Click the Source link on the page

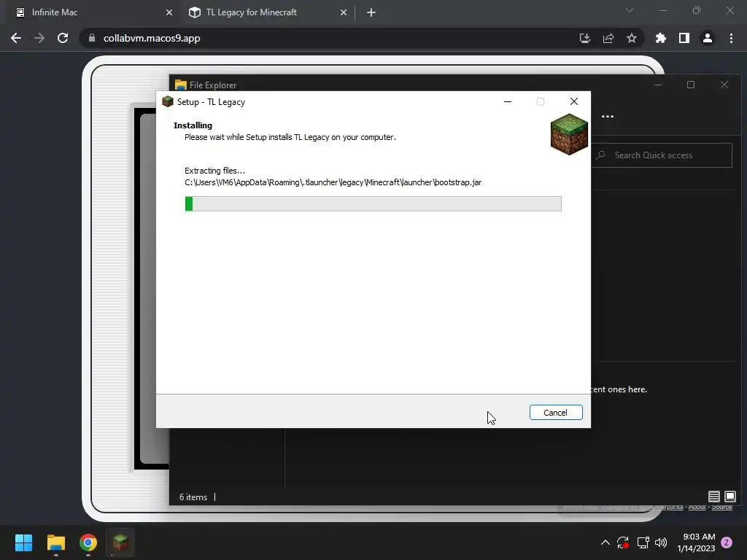click(721, 507)
